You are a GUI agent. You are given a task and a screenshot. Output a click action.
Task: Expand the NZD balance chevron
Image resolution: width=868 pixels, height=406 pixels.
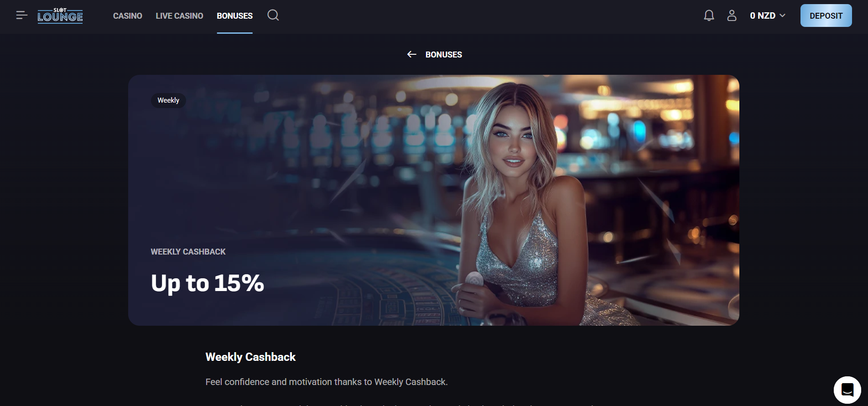click(783, 16)
